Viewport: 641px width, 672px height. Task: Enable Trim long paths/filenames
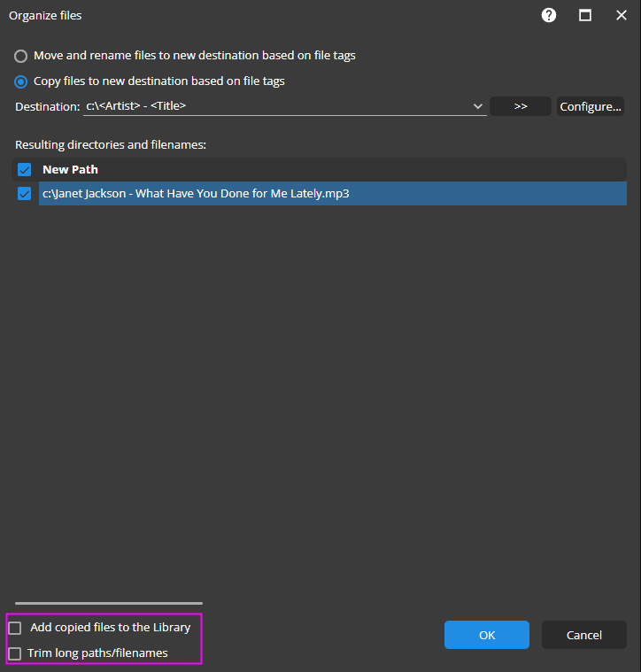(15, 653)
